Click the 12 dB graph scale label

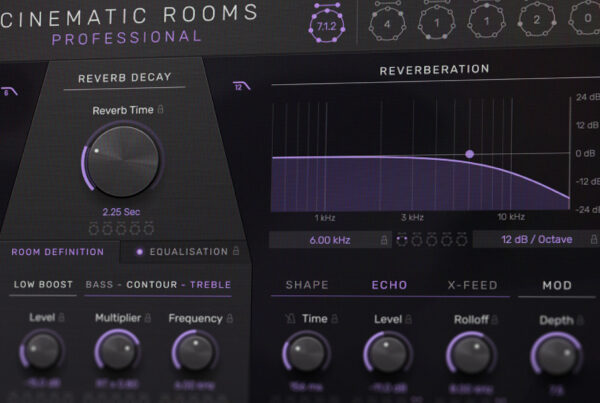coord(587,125)
